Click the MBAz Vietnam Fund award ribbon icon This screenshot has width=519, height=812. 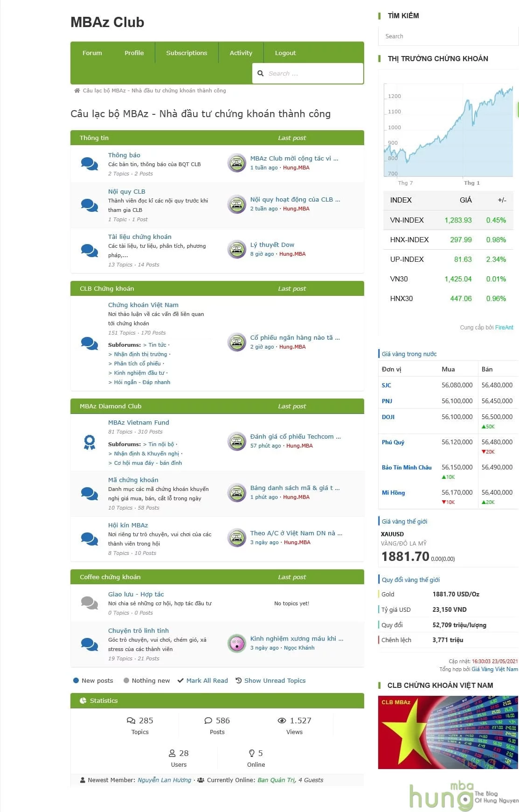pos(89,442)
